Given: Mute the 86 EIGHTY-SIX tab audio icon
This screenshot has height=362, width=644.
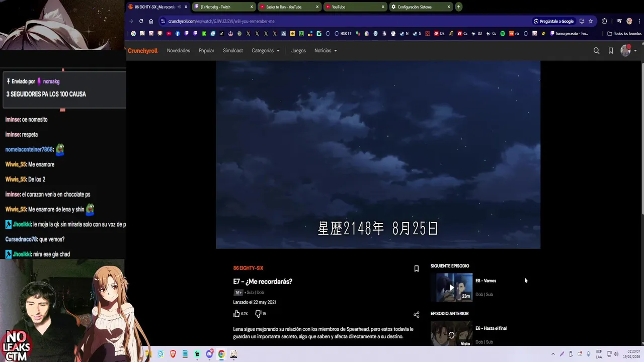Looking at the screenshot, I should point(179,7).
